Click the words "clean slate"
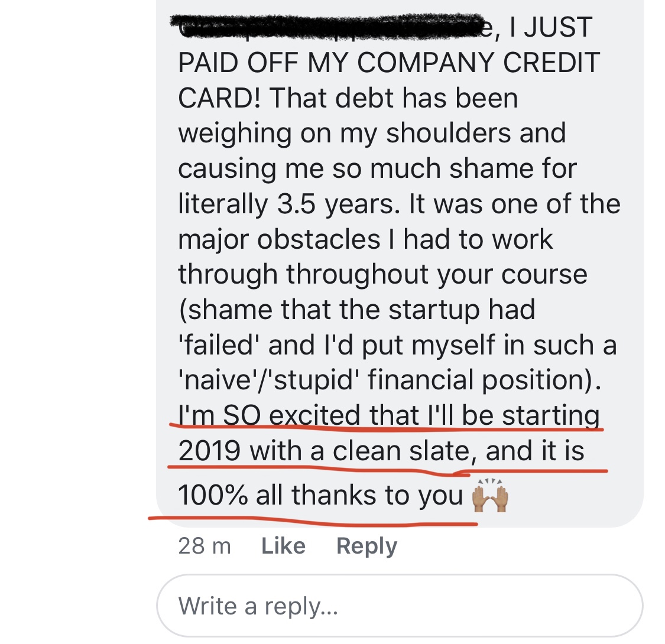The width and height of the screenshot is (665, 644). [401, 451]
